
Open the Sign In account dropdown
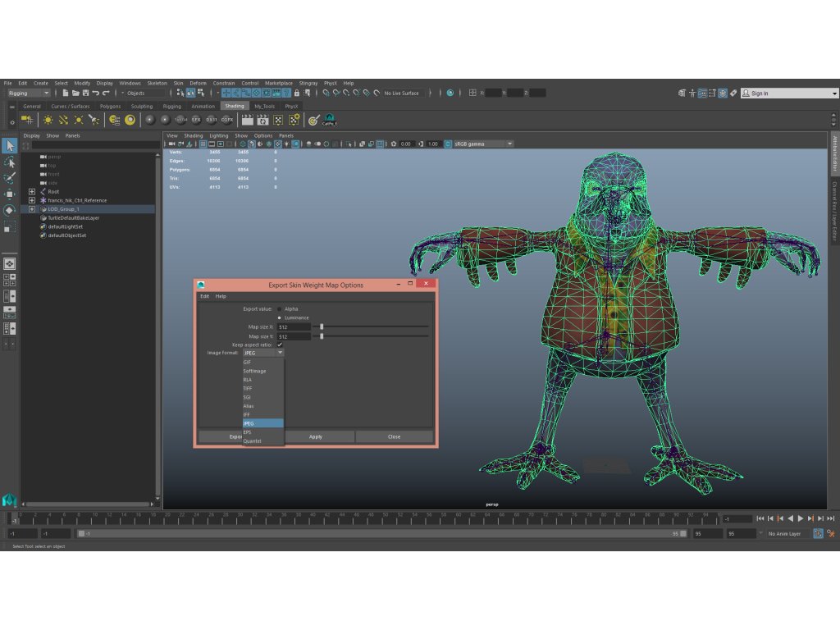pyautogui.click(x=789, y=94)
